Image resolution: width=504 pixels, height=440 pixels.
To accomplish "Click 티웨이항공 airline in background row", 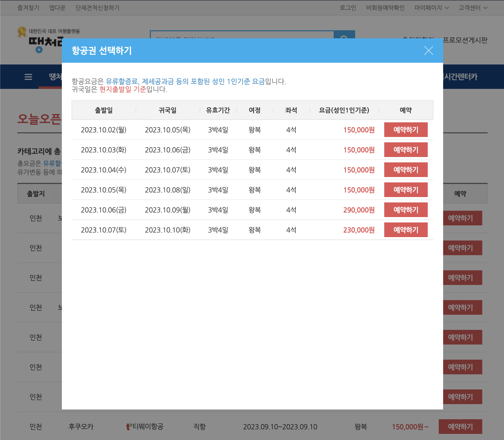I will [145, 427].
